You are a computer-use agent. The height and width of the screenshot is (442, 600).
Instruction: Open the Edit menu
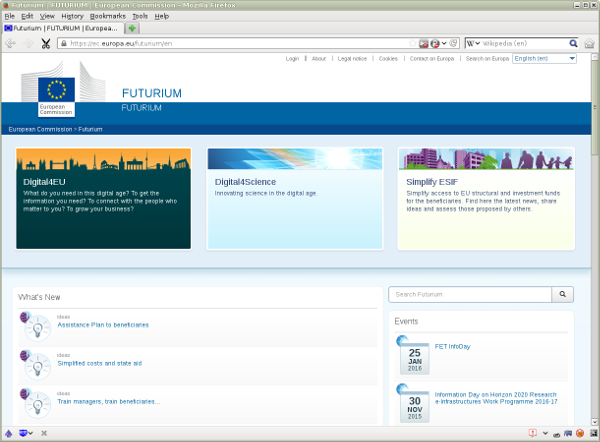pos(27,16)
